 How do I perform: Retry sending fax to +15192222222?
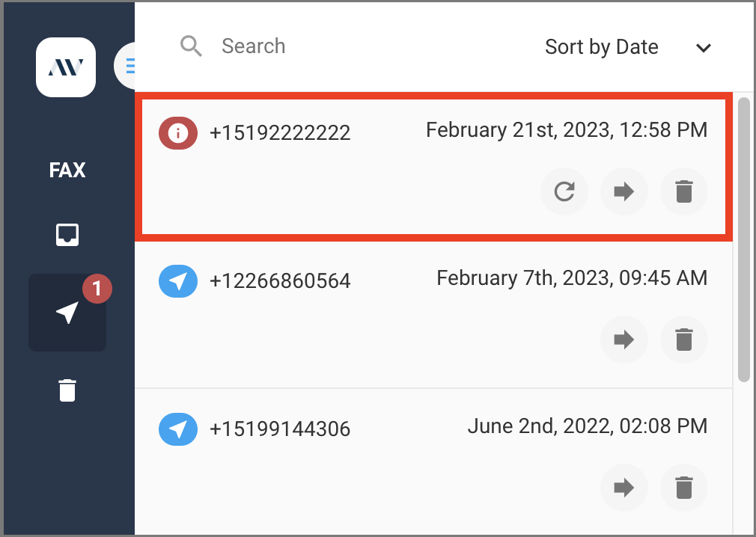(564, 191)
